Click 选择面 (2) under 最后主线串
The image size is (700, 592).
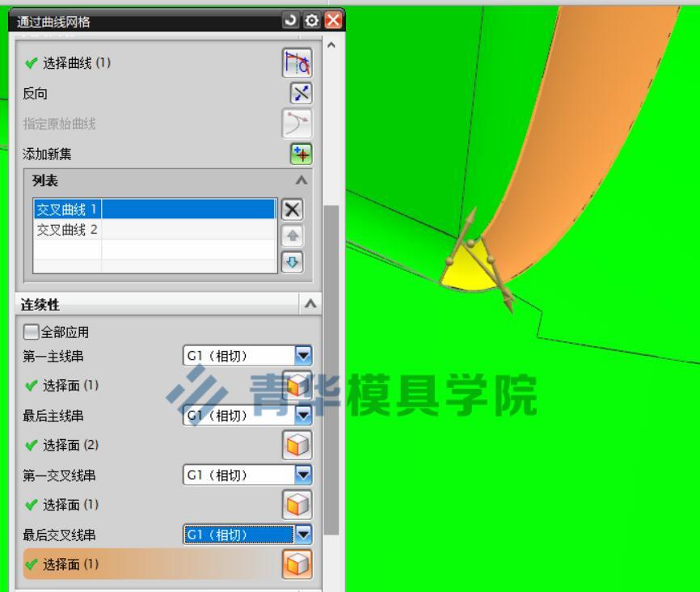click(70, 445)
